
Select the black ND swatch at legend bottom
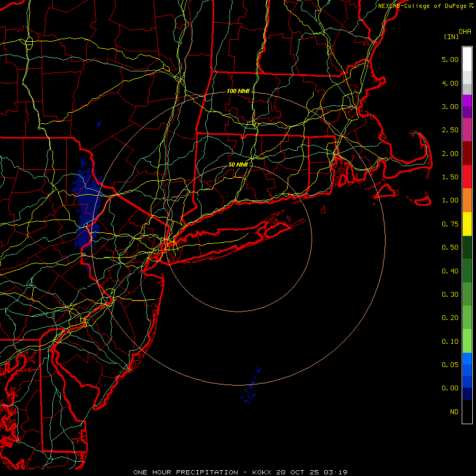coord(467,411)
